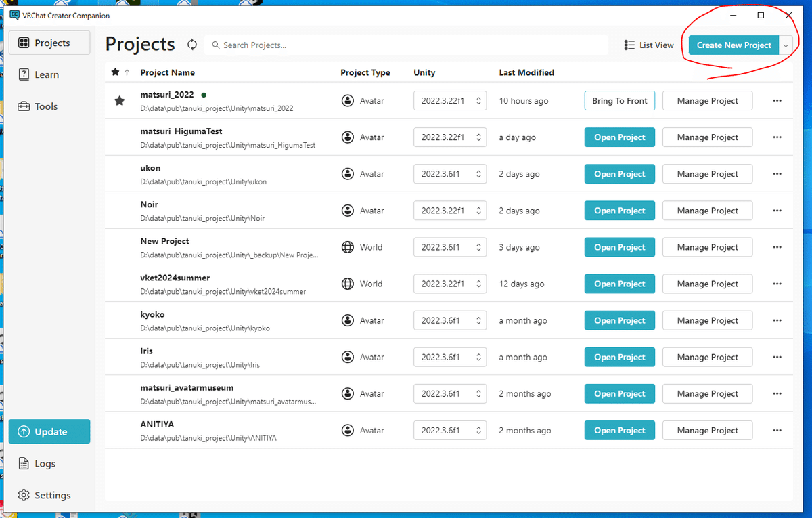Open the three-dot menu for ukon
The image size is (812, 518).
click(x=777, y=174)
